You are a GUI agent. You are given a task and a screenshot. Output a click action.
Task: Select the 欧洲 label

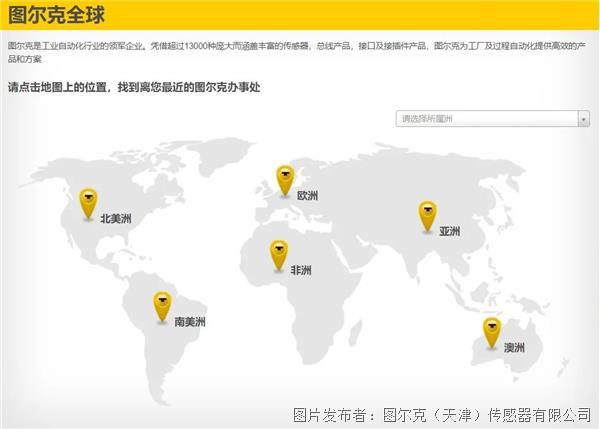308,196
